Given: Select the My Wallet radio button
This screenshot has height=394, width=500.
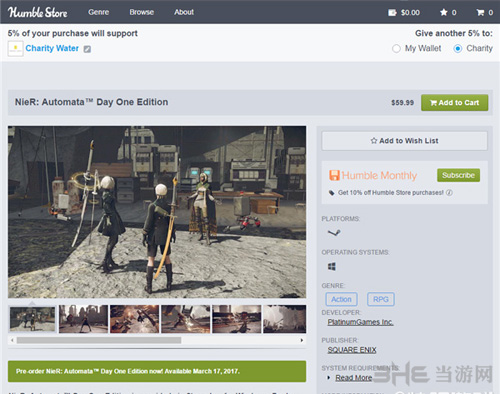Looking at the screenshot, I should point(396,49).
